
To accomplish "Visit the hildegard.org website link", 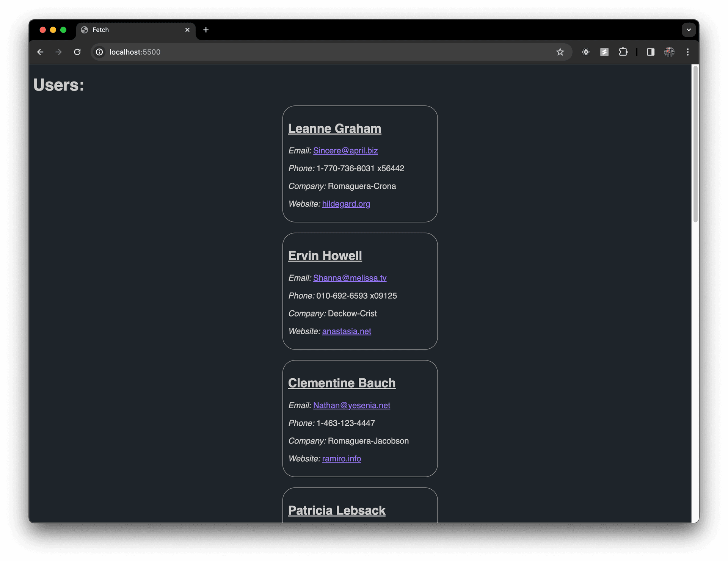I will click(346, 204).
